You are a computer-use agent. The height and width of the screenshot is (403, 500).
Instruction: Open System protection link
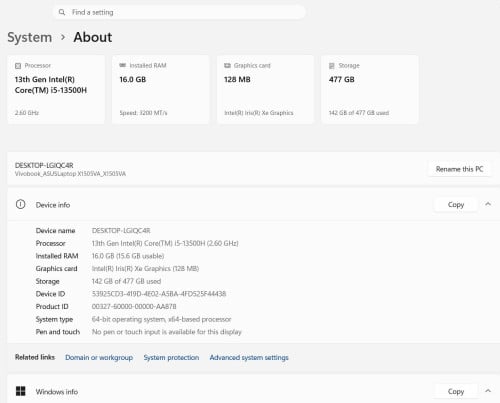click(171, 357)
